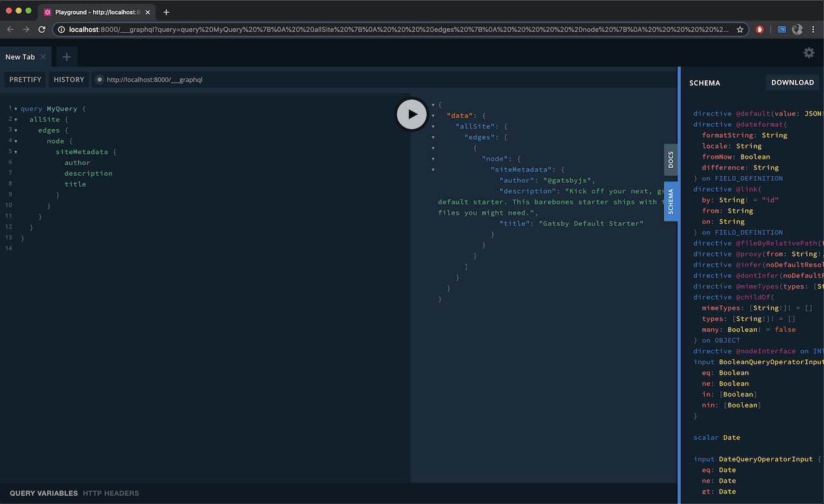Switch to the HTTP HEADERS tab
The height and width of the screenshot is (504, 824).
pos(111,493)
